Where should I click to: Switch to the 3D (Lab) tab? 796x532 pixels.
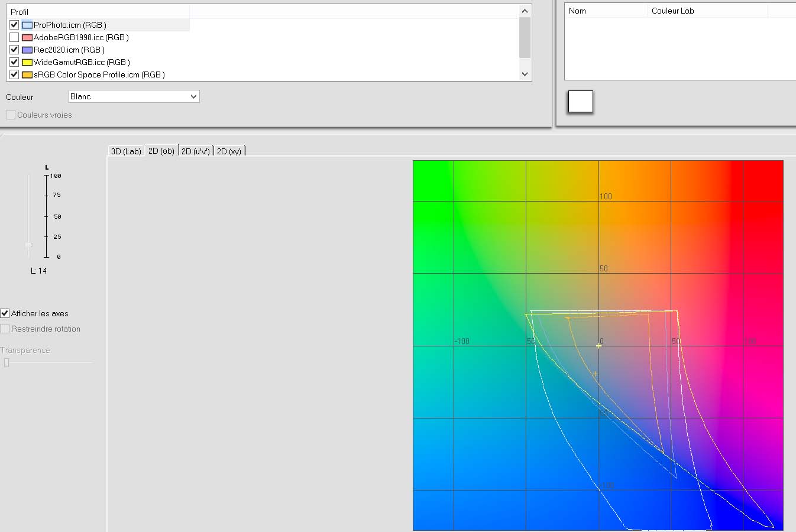126,151
